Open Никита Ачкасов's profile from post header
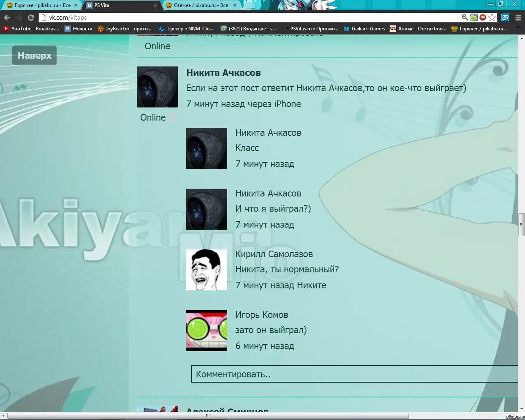Viewport: 525px width, 420px height. coord(223,73)
